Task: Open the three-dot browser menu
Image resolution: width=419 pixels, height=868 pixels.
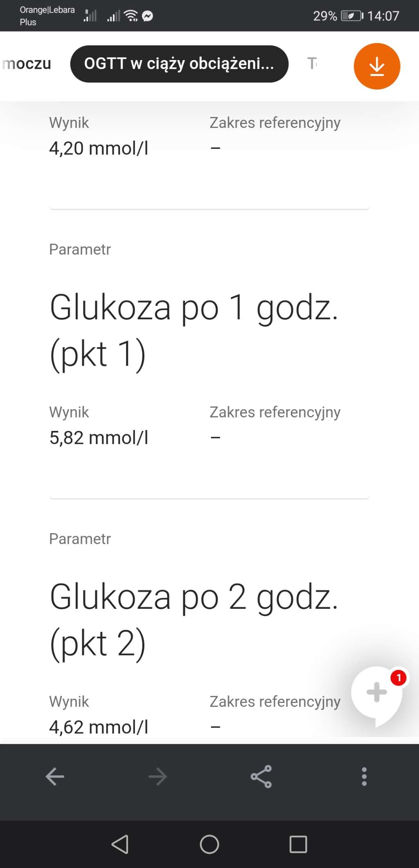Action: 364,776
